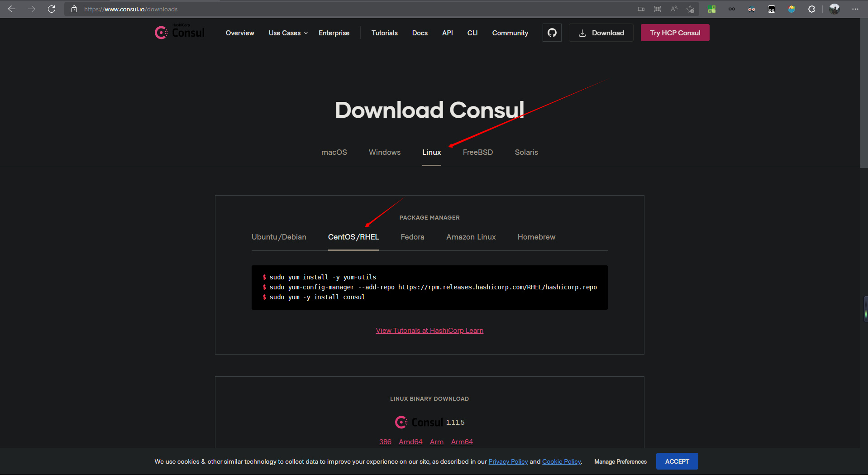Open the colorful bowl extension
The width and height of the screenshot is (868, 475).
792,9
